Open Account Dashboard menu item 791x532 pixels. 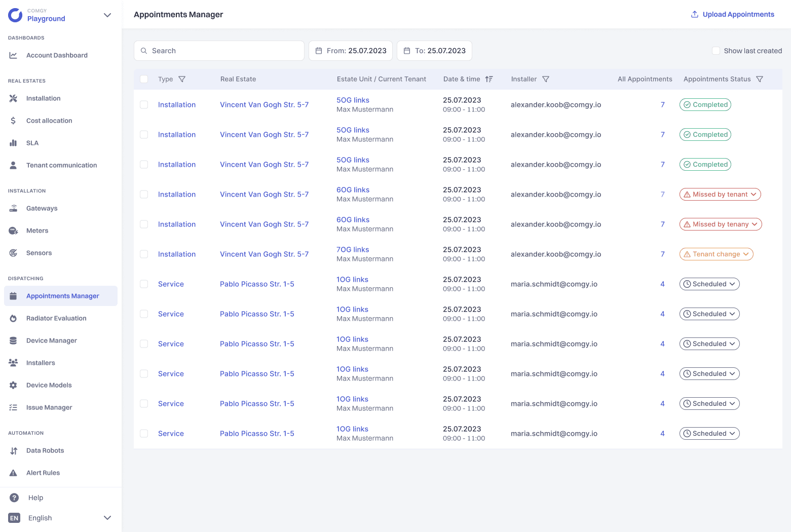pyautogui.click(x=61, y=55)
